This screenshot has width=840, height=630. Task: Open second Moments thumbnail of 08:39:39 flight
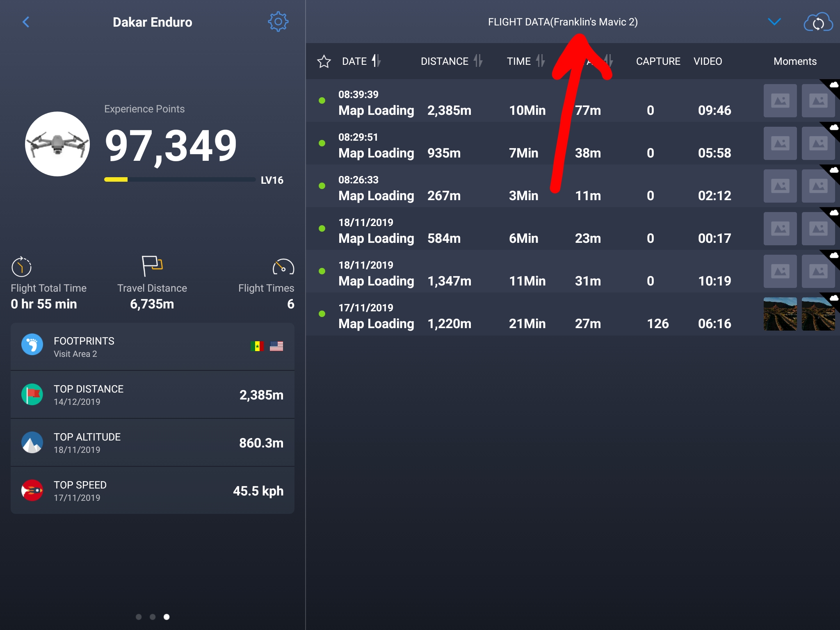[818, 100]
